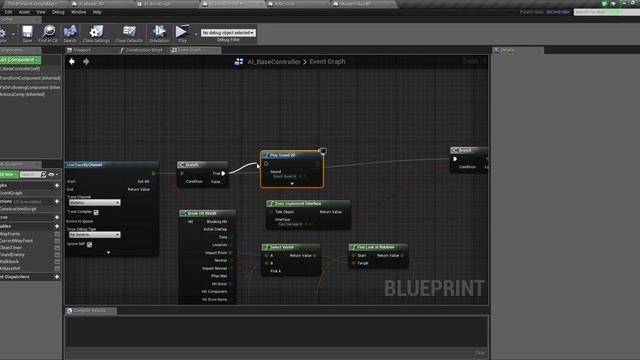Click search magnifier in My Blueprint panel

[x=43, y=175]
